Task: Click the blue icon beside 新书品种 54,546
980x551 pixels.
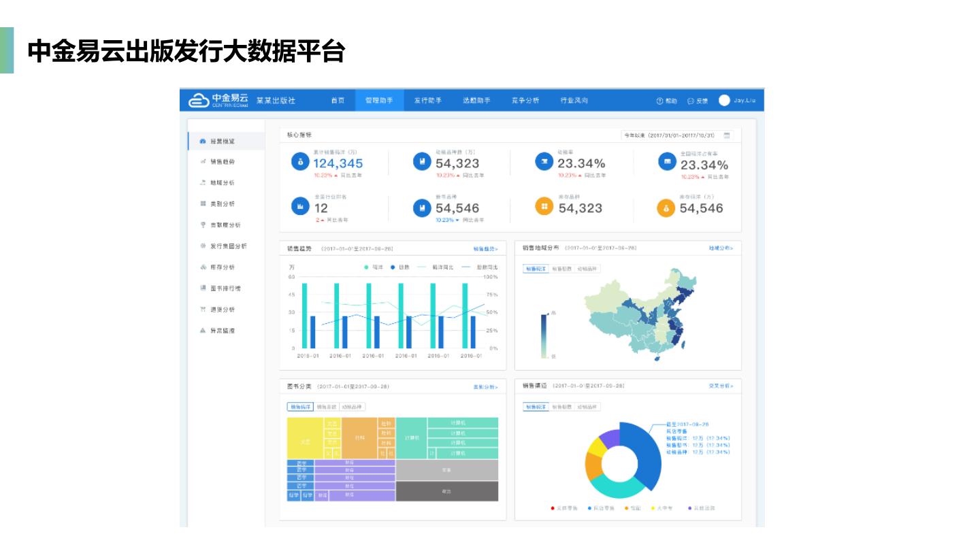Action: click(422, 207)
